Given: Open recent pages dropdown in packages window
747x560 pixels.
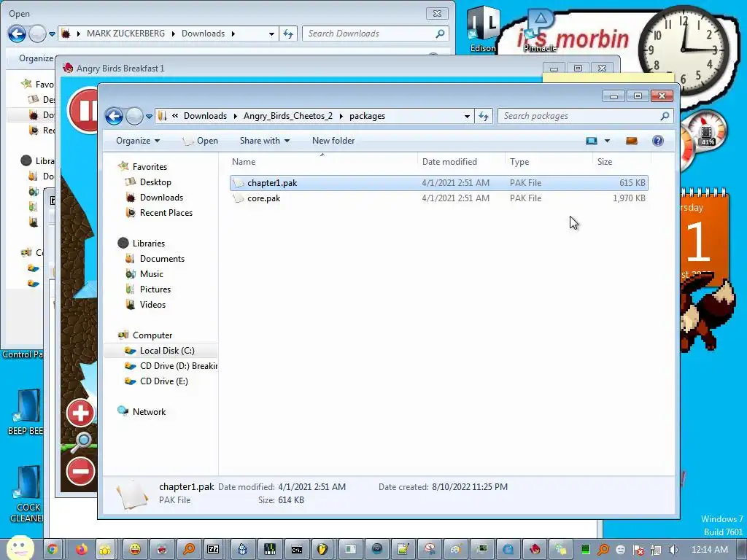Looking at the screenshot, I should (149, 116).
